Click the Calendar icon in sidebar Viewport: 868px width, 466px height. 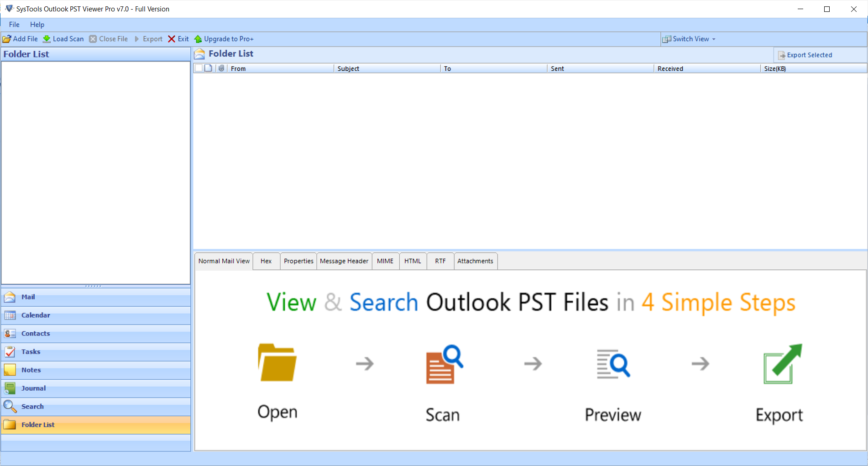pos(10,315)
